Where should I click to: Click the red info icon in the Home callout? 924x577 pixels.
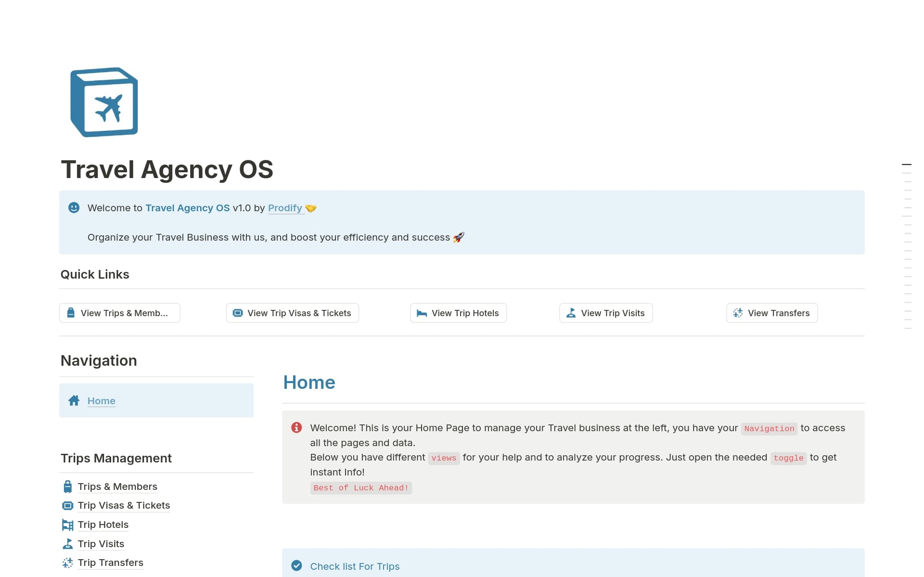(296, 427)
